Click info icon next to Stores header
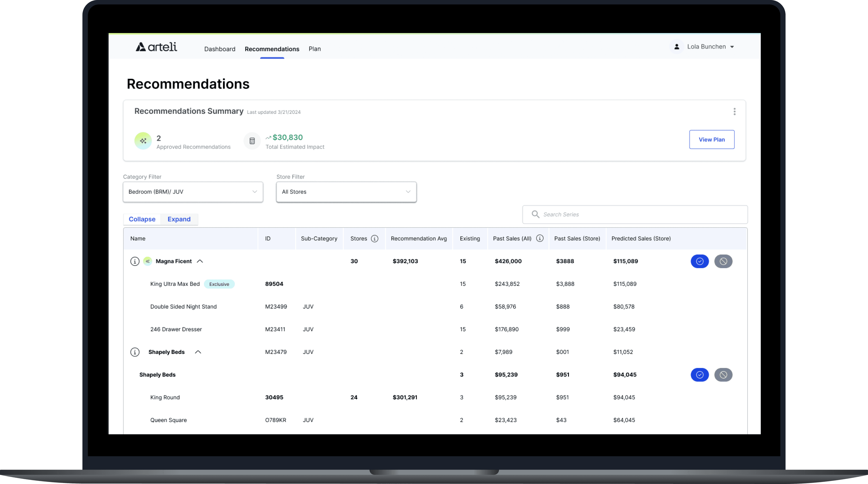The height and width of the screenshot is (484, 868). 374,238
